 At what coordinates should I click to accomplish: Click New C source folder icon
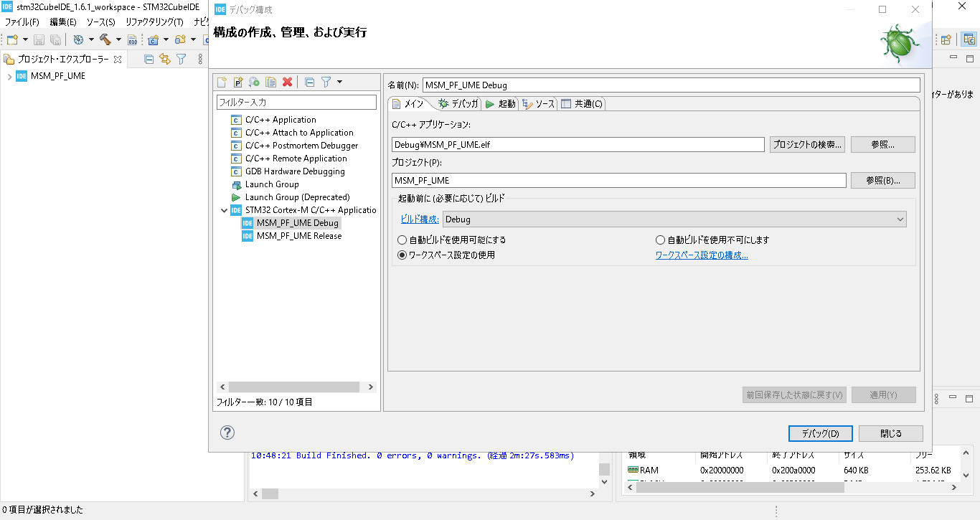[x=153, y=39]
